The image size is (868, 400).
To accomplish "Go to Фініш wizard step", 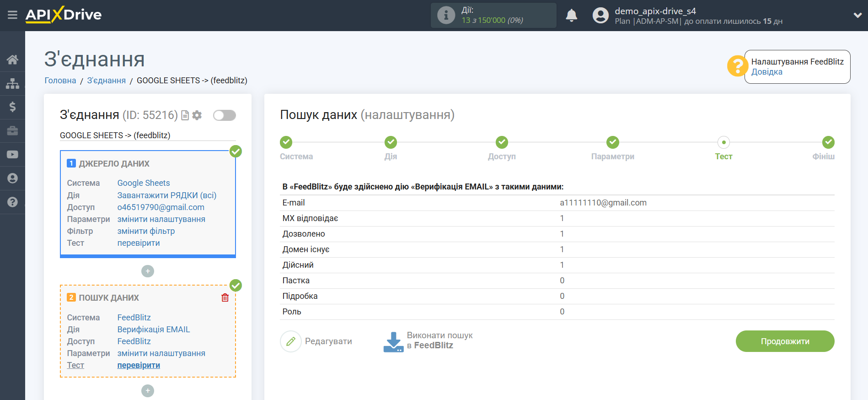I will pyautogui.click(x=828, y=142).
